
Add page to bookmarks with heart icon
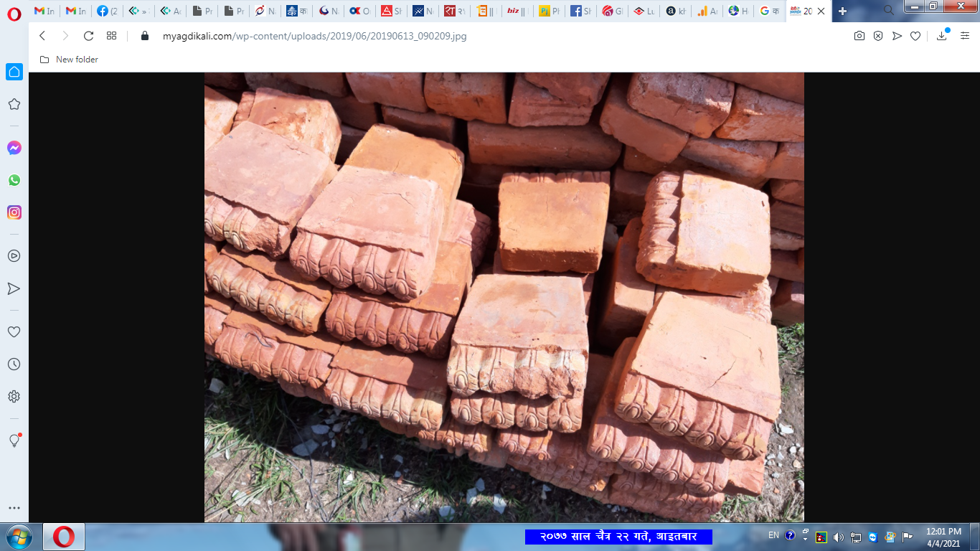point(915,36)
